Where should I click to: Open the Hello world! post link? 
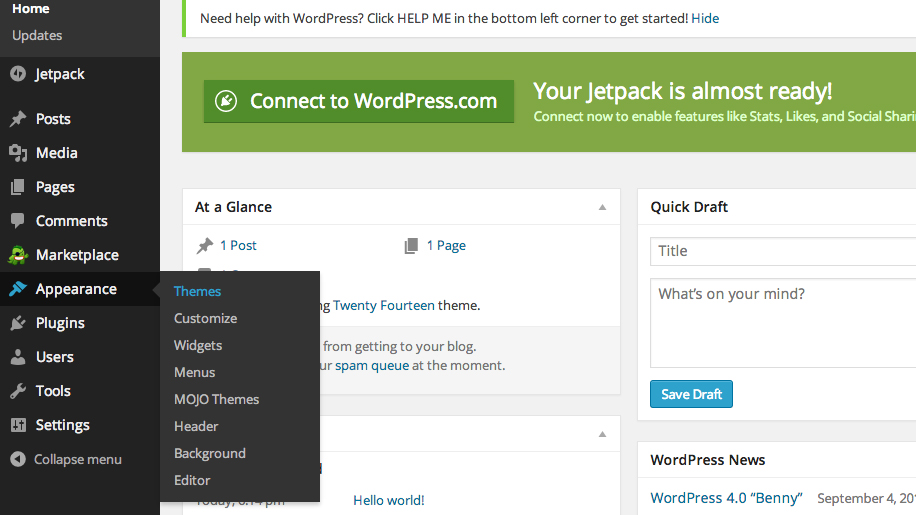point(389,500)
